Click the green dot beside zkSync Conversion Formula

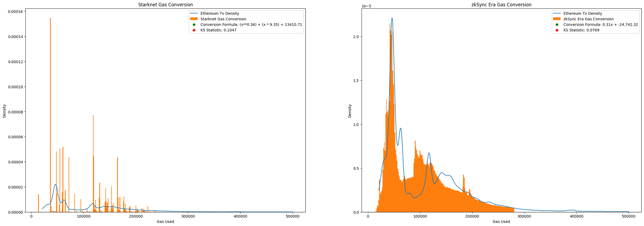click(x=557, y=24)
